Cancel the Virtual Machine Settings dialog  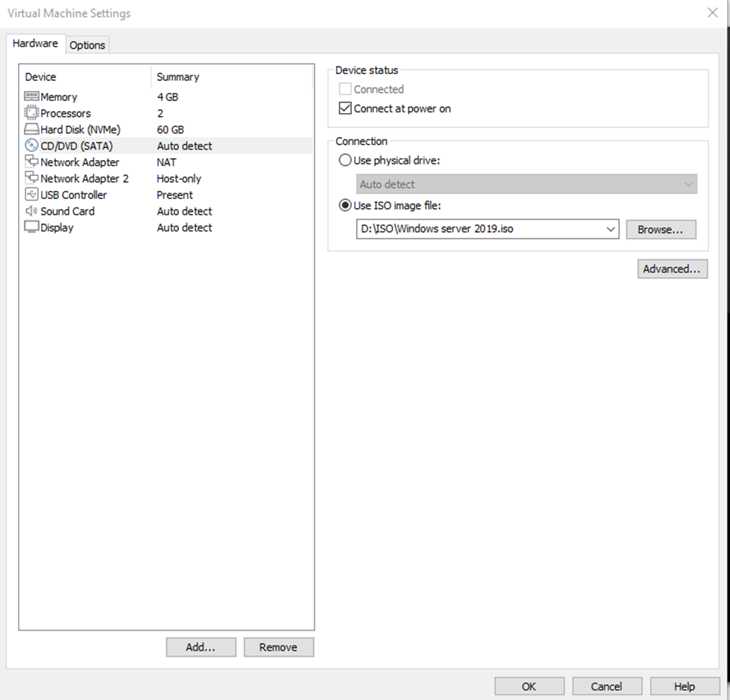coord(607,687)
